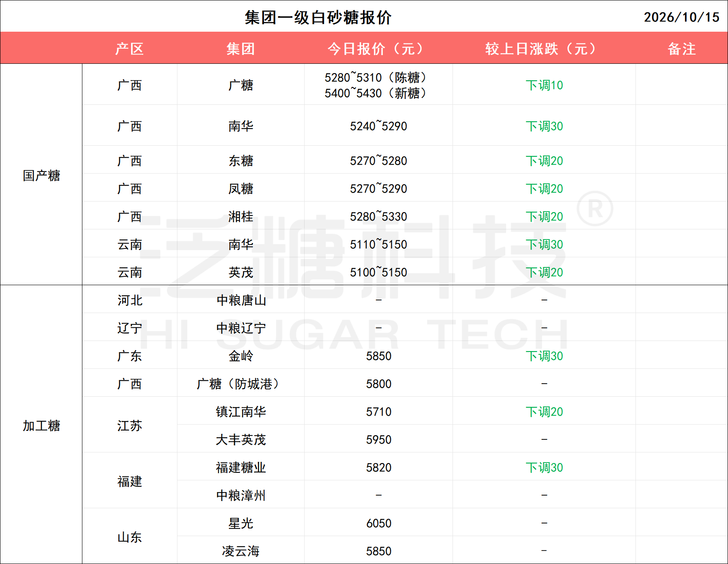Screen dimensions: 728x564
Task: Click the 福建糖业 group cell
Action: click(x=240, y=467)
